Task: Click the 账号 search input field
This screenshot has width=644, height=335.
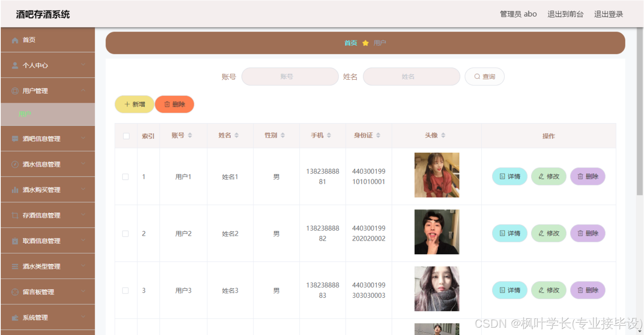Action: click(290, 77)
